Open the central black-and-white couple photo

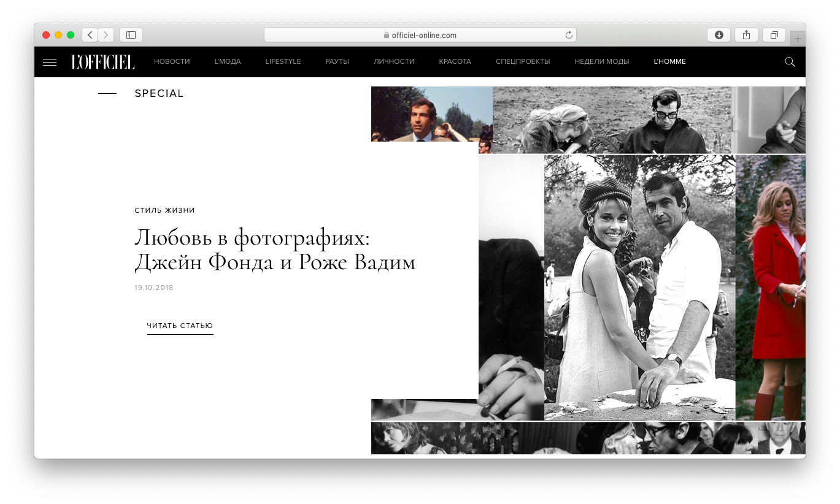pos(639,288)
